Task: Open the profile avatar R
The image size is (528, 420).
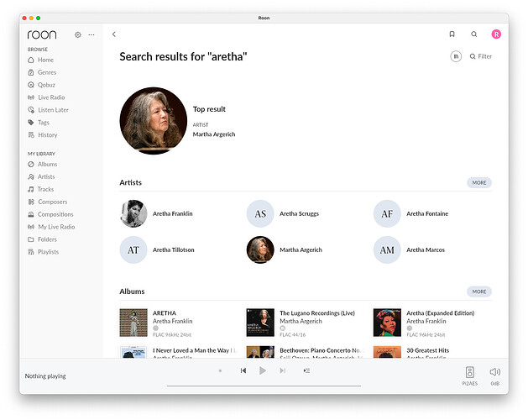Action: click(x=496, y=34)
